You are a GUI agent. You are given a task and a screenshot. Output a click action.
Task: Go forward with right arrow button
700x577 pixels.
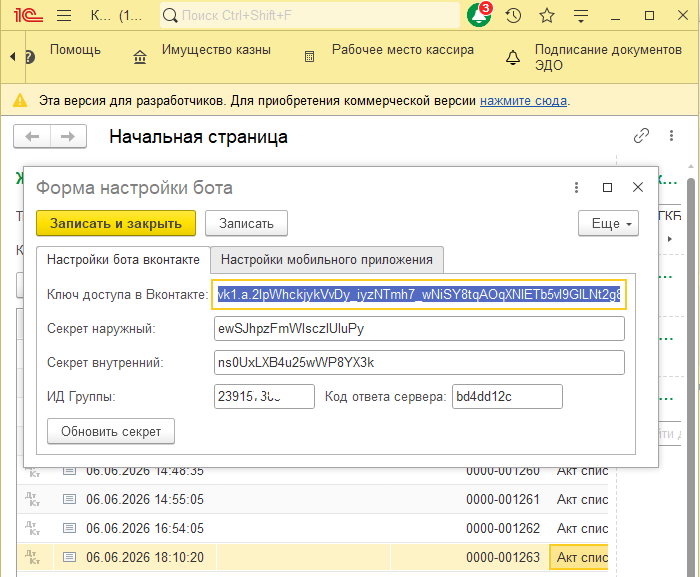[68, 136]
